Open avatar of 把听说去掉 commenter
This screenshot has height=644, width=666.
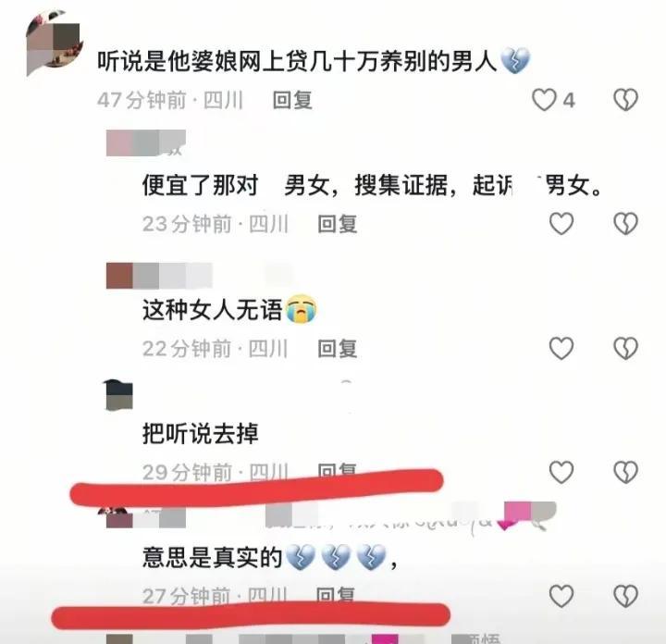point(118,395)
